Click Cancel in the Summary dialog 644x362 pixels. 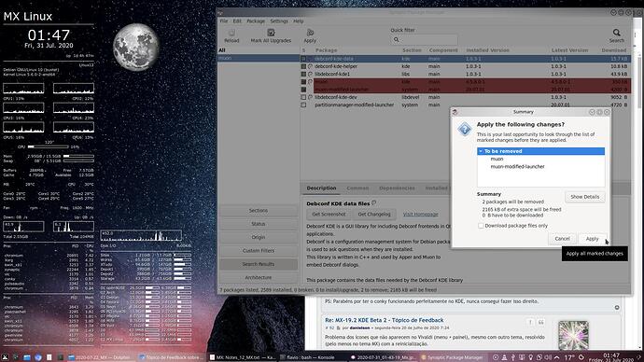click(562, 239)
